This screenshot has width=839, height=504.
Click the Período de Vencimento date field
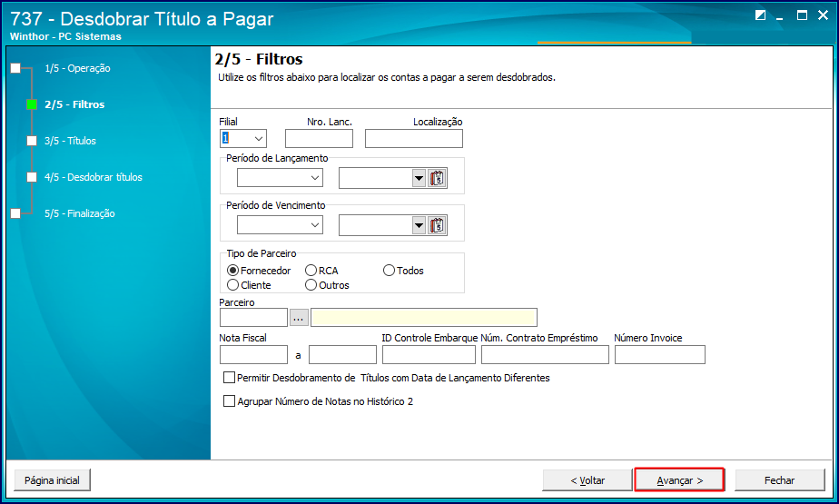tap(375, 225)
